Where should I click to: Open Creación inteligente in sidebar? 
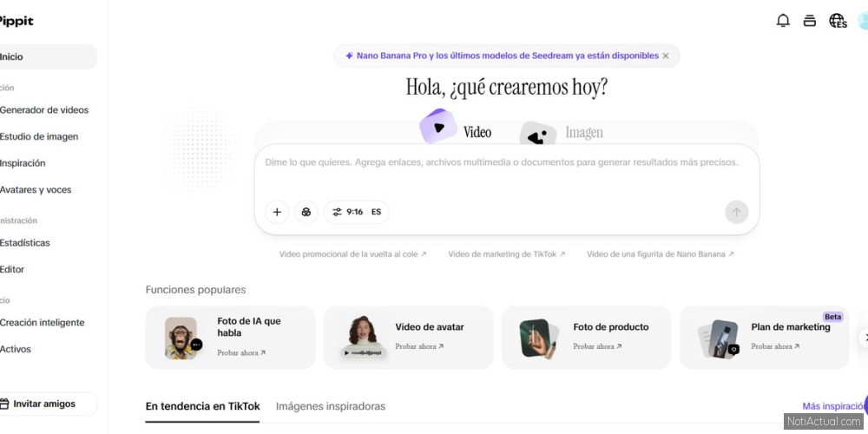pyautogui.click(x=42, y=323)
